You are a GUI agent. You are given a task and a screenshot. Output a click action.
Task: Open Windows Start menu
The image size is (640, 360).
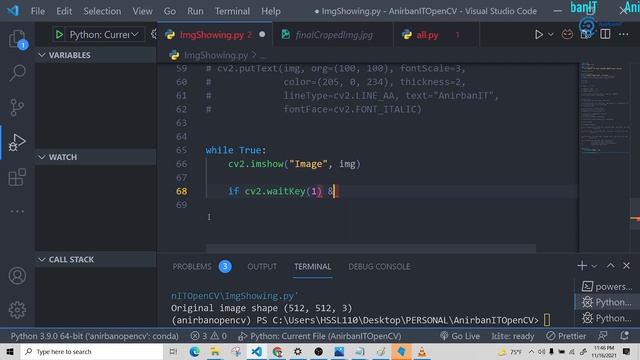[x=10, y=351]
